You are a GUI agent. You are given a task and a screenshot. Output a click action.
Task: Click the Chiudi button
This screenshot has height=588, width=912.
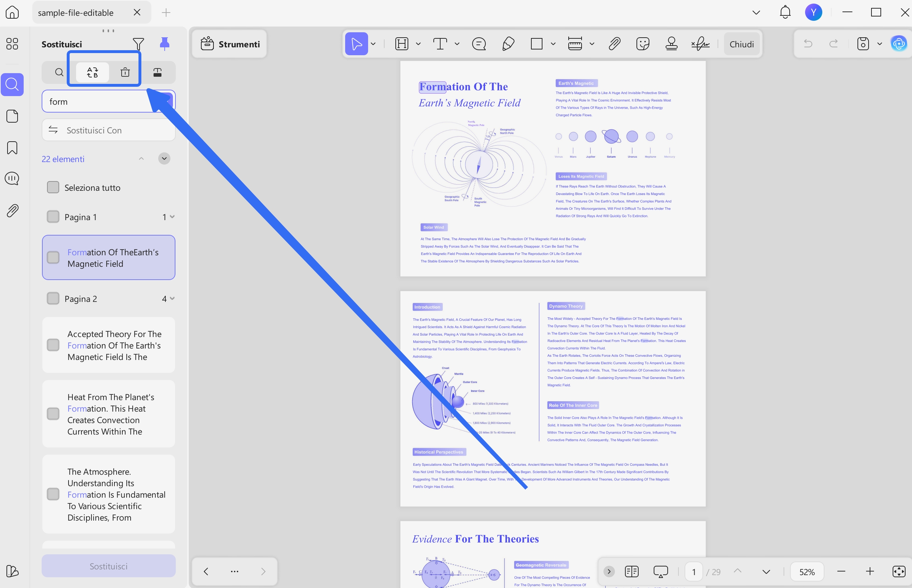741,44
